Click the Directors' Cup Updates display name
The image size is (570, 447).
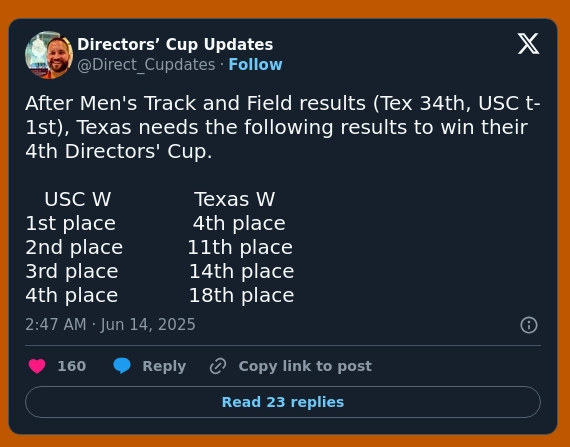[x=175, y=44]
